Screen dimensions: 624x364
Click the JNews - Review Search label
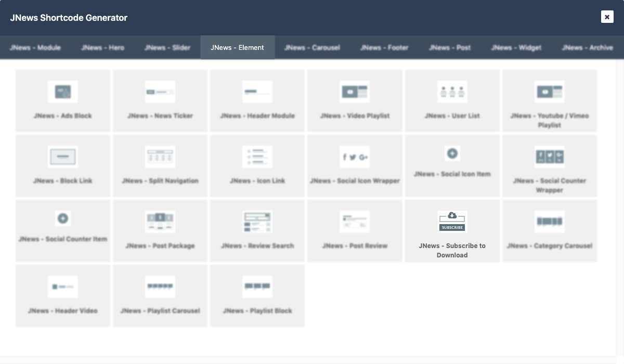pyautogui.click(x=257, y=245)
